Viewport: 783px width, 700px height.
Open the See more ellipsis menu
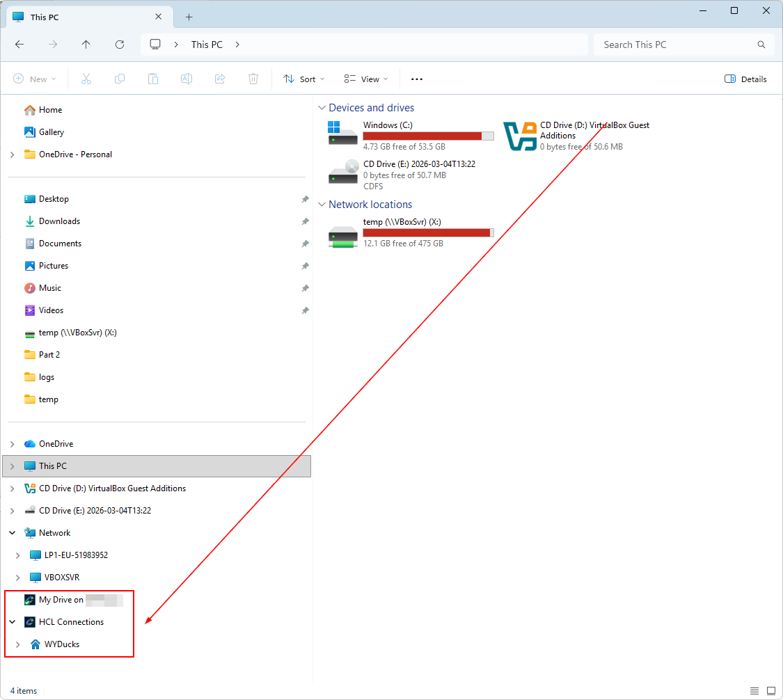click(x=417, y=79)
